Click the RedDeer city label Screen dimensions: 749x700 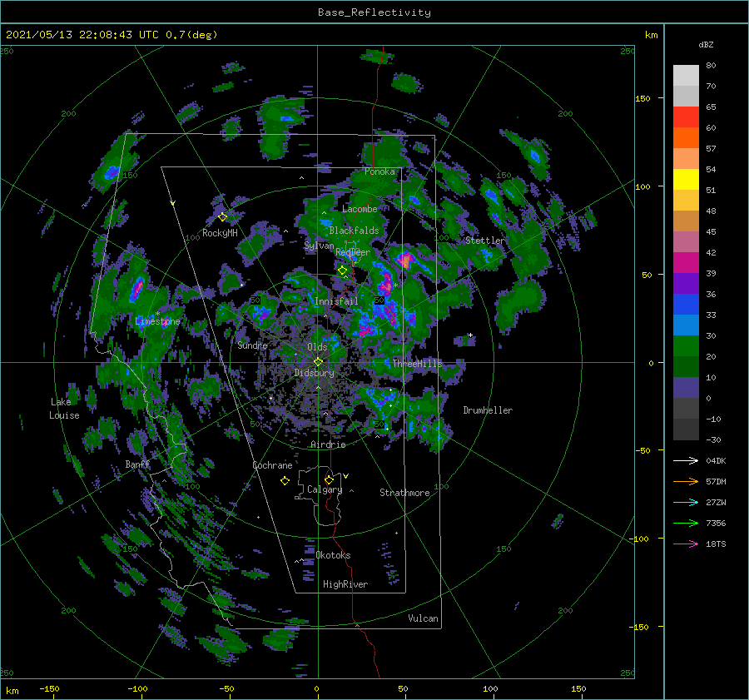click(x=353, y=252)
